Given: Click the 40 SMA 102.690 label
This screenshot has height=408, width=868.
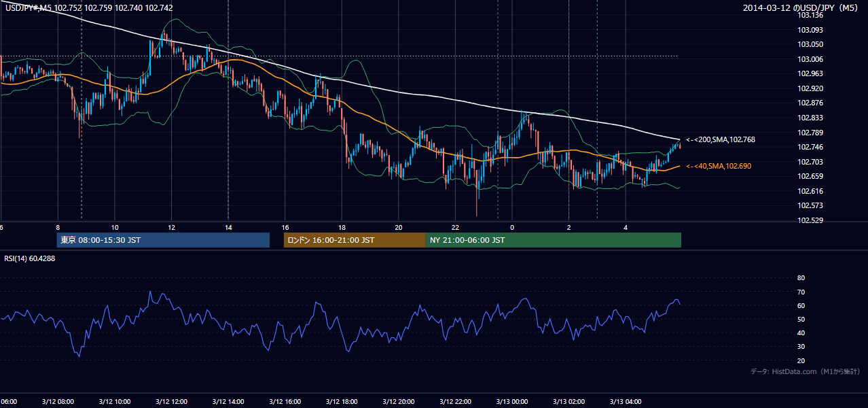Looking at the screenshot, I should click(x=719, y=166).
